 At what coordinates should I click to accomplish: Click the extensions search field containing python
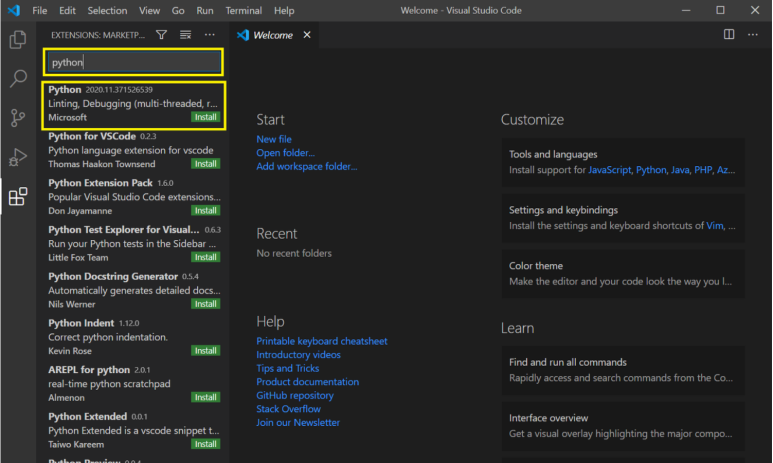(x=134, y=62)
